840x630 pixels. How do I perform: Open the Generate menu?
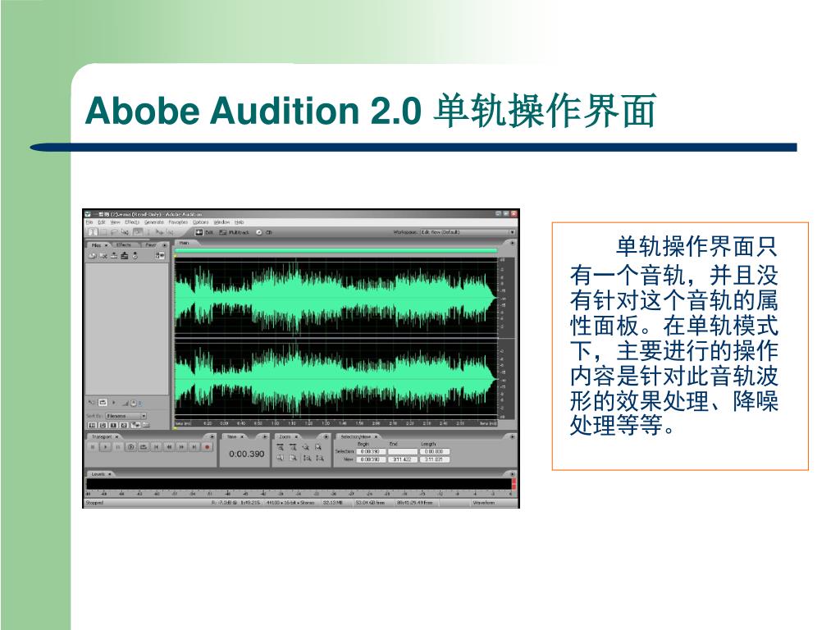coord(153,222)
